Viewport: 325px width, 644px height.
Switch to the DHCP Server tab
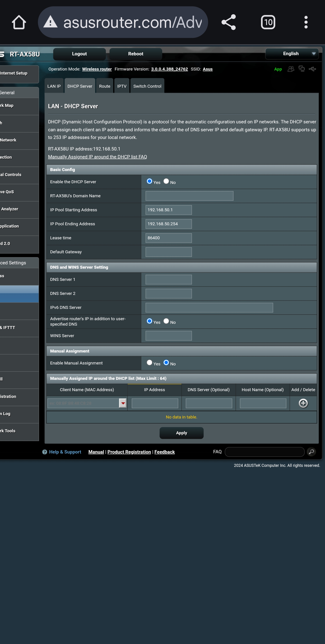pos(80,86)
